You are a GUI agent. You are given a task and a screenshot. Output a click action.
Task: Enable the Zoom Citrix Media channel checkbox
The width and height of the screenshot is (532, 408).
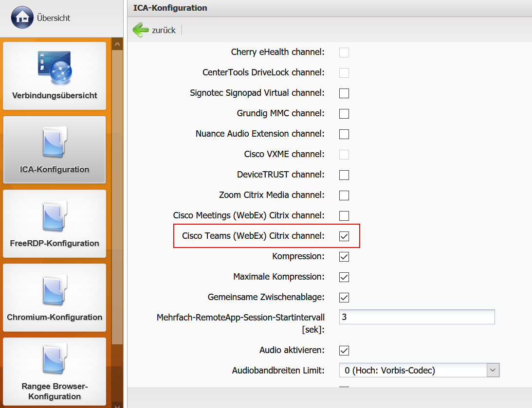[x=344, y=195]
